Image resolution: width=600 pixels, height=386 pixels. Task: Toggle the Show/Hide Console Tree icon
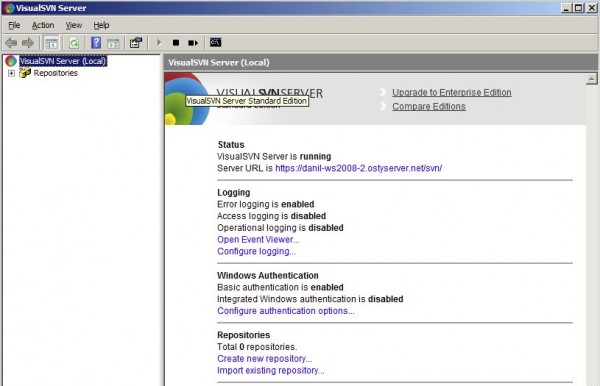(x=51, y=43)
